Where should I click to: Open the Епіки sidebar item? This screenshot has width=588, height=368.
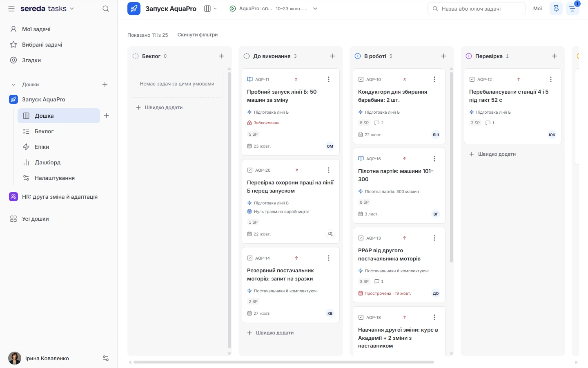[x=59, y=147]
